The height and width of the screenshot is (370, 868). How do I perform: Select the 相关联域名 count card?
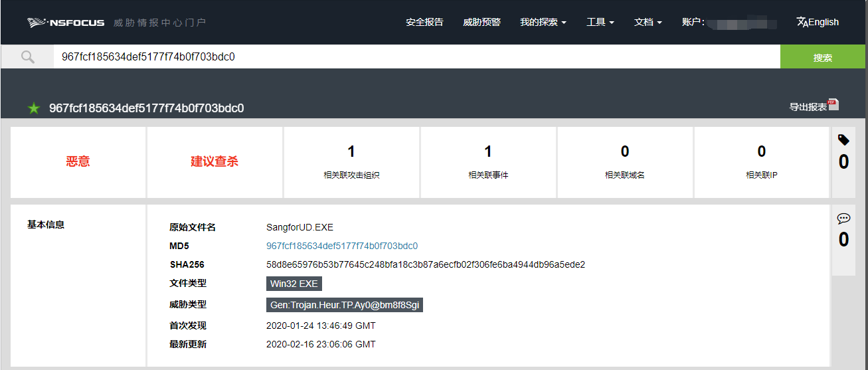click(x=625, y=162)
